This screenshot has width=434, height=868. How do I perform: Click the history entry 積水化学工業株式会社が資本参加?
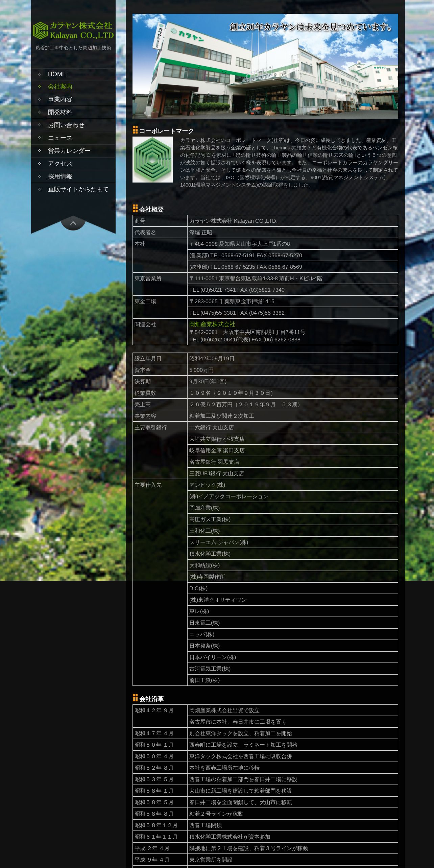[292, 837]
